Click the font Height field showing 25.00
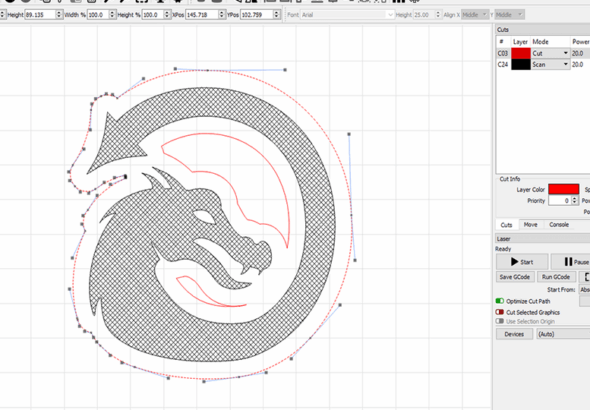This screenshot has width=590, height=410. (x=424, y=15)
